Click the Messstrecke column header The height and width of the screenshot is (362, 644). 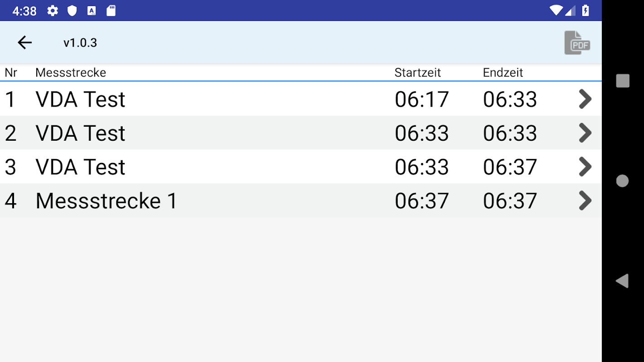(x=71, y=73)
